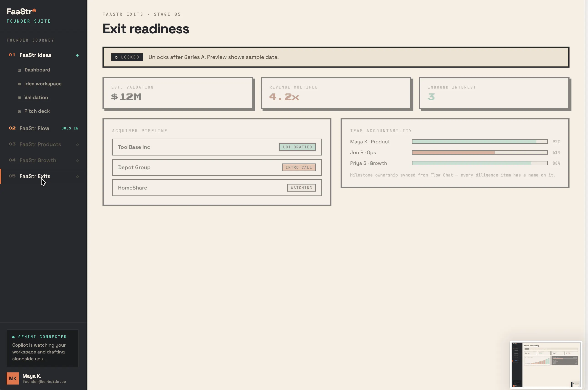Open the Est. Valuation $12M card
588x390 pixels.
tap(178, 93)
